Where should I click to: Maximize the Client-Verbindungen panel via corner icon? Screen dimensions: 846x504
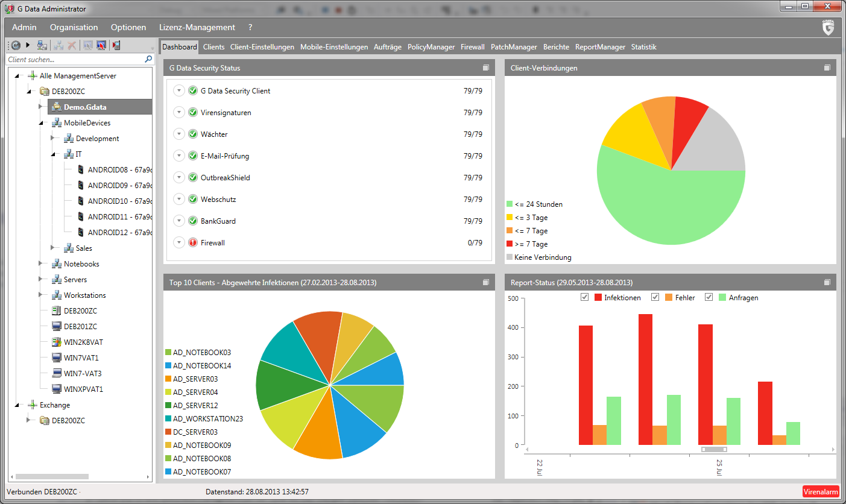pyautogui.click(x=827, y=68)
